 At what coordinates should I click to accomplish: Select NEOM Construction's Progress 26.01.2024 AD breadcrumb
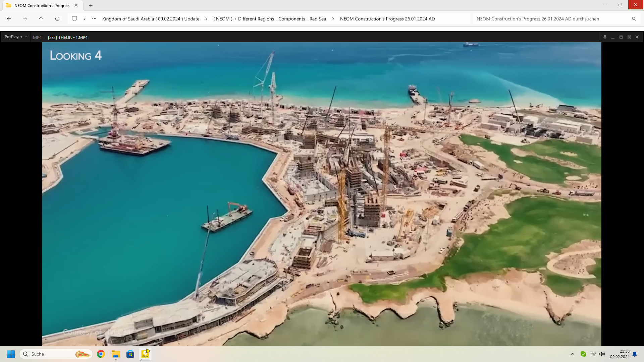[387, 19]
